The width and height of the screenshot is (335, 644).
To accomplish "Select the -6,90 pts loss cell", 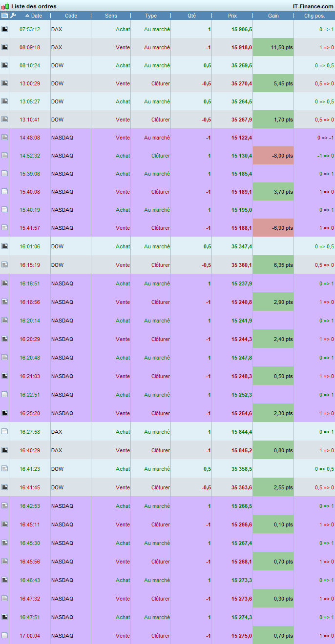I will (273, 228).
